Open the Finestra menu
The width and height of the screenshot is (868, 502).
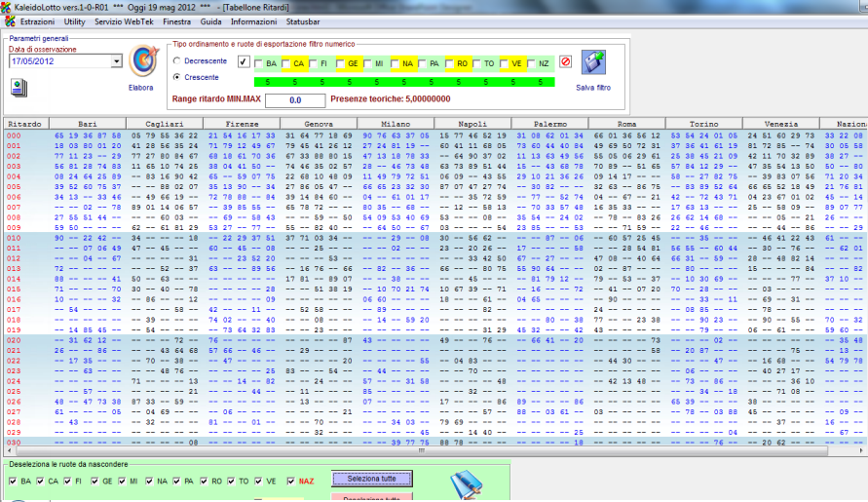click(x=176, y=21)
